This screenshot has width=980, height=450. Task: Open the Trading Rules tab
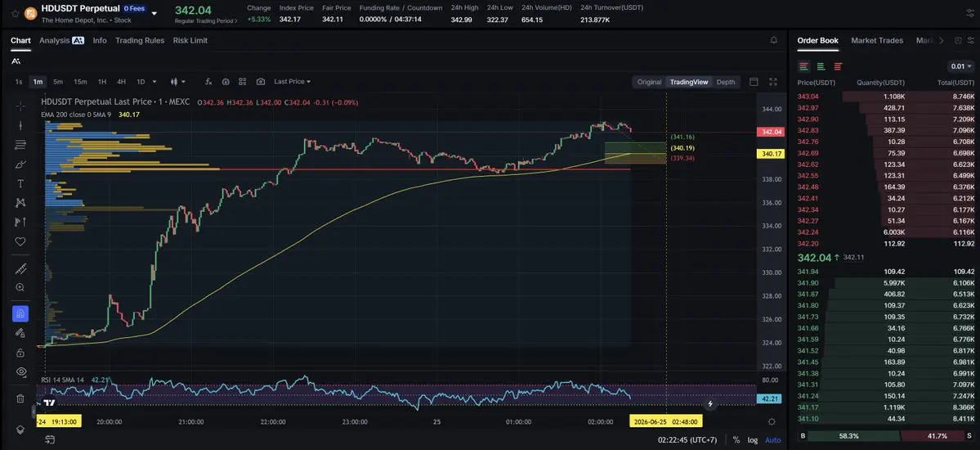click(x=140, y=40)
